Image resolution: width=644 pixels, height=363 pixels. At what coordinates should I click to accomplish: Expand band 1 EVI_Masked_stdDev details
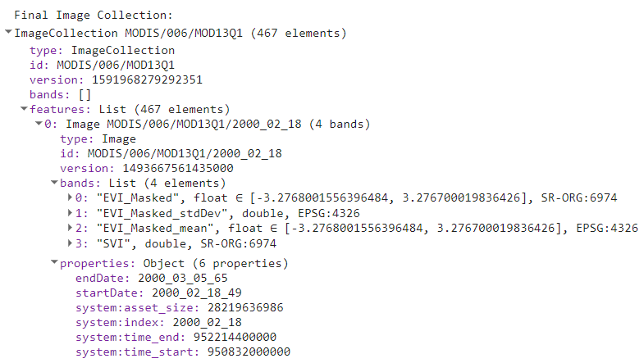pyautogui.click(x=70, y=212)
